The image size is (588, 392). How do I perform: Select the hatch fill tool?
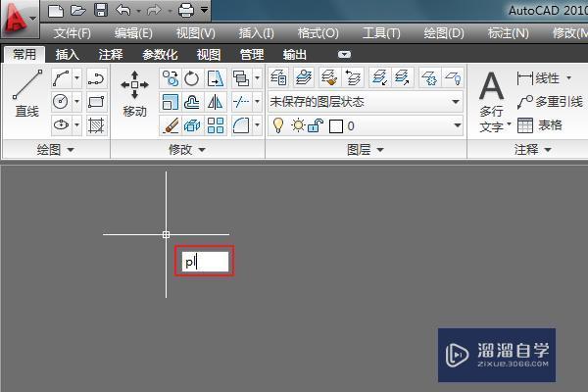point(96,124)
